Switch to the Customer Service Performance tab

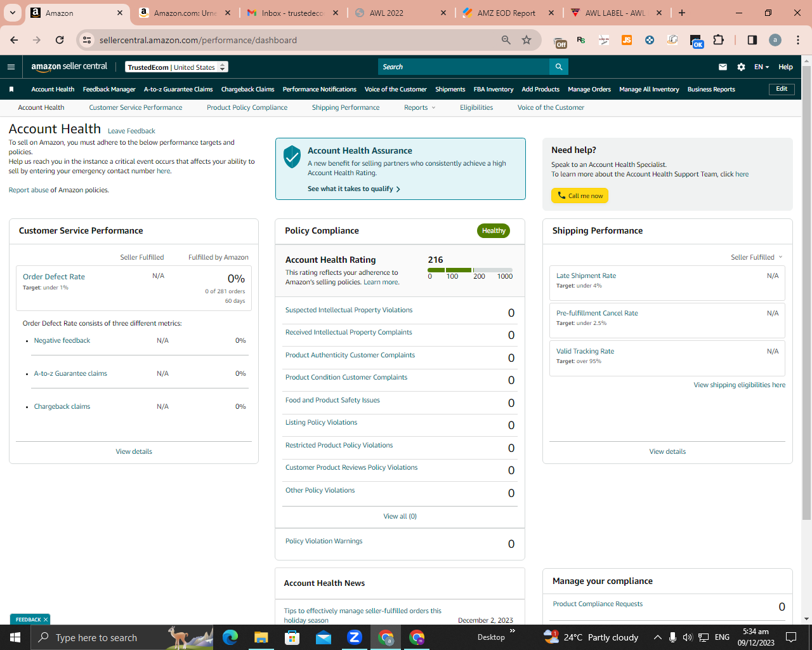[136, 108]
